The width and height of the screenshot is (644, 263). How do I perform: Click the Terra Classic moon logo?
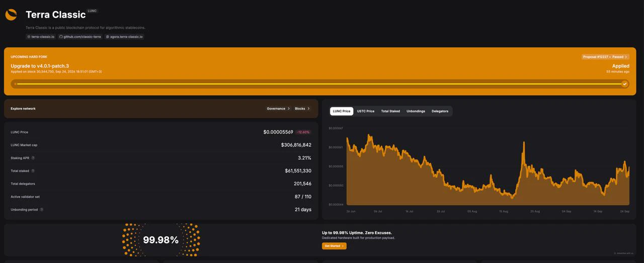[11, 15]
